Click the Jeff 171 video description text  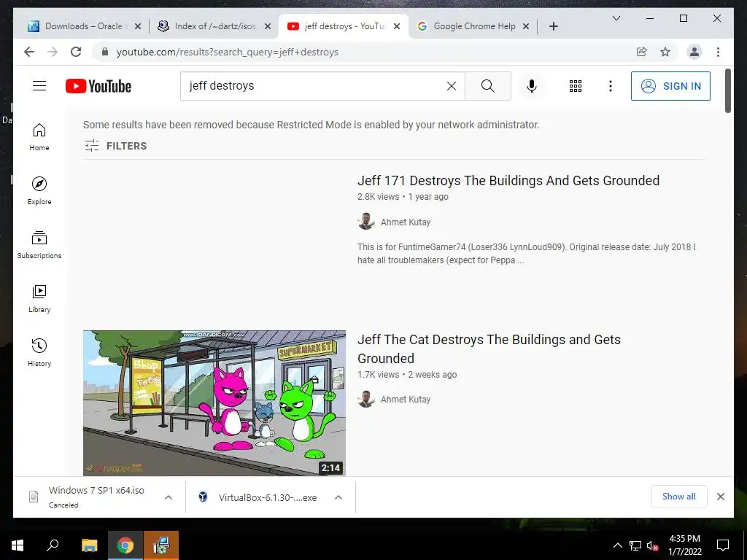(x=527, y=254)
